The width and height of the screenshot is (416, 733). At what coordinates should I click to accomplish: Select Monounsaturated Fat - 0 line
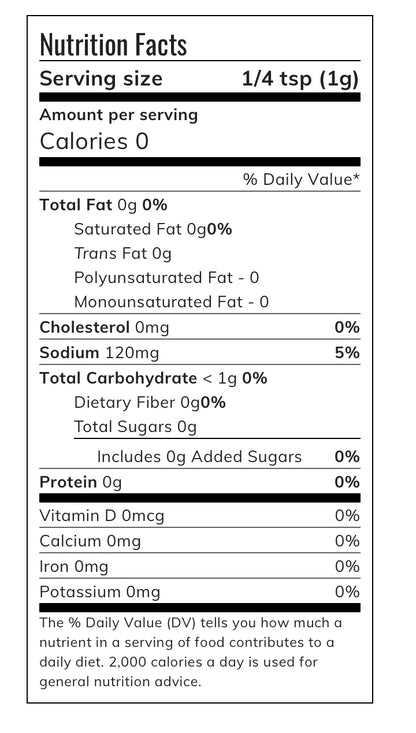[x=172, y=302]
